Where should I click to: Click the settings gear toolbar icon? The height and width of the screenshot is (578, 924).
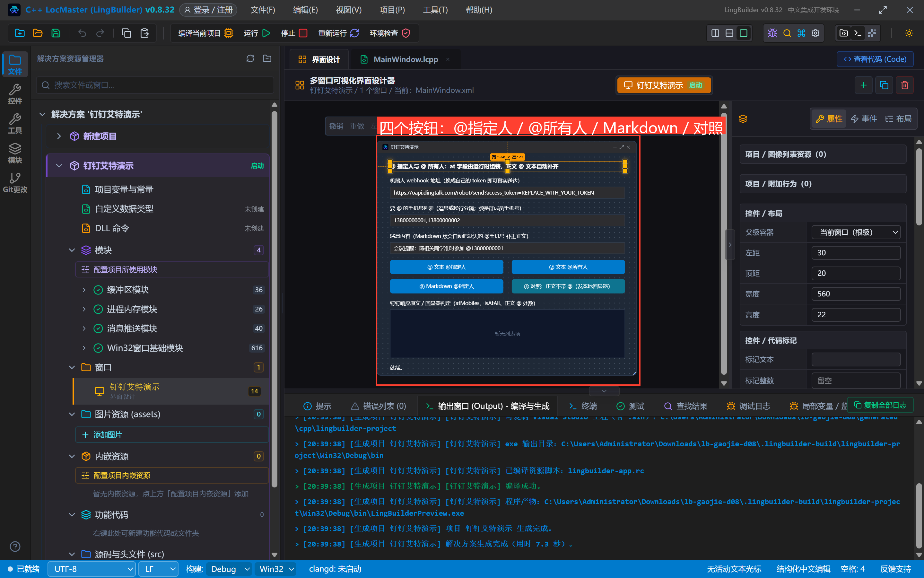pos(815,33)
